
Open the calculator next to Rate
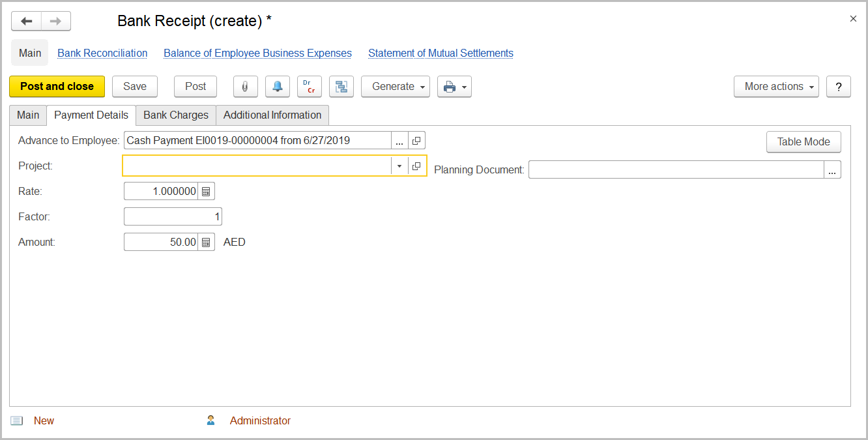(207, 190)
